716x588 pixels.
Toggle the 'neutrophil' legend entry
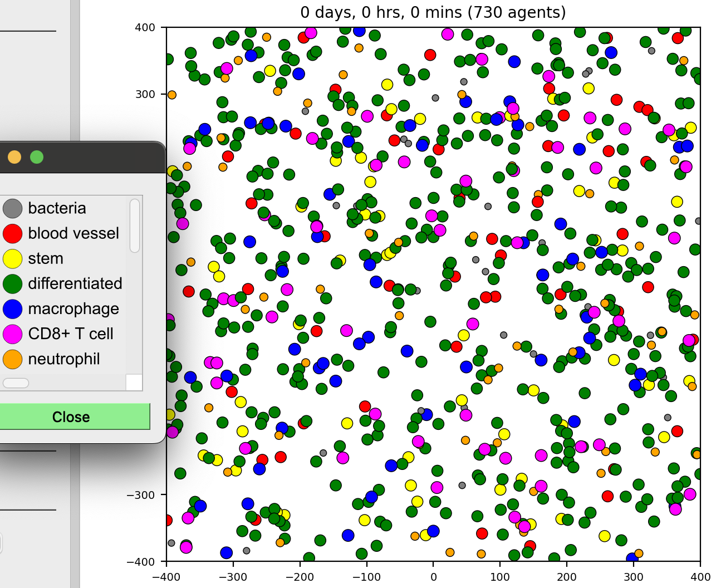[63, 359]
